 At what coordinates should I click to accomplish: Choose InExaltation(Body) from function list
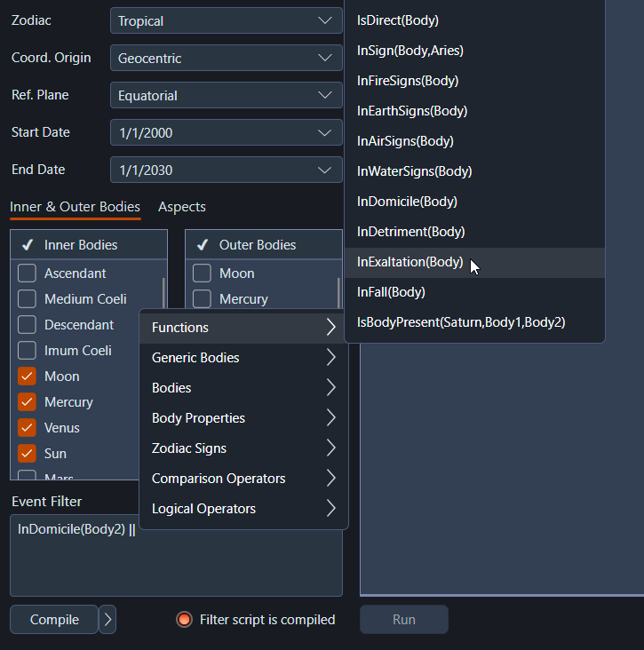[475, 263]
